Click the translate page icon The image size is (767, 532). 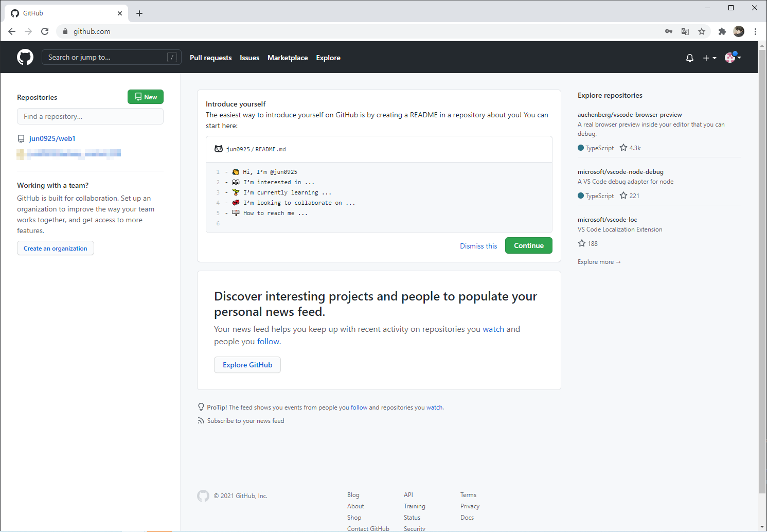click(x=685, y=31)
